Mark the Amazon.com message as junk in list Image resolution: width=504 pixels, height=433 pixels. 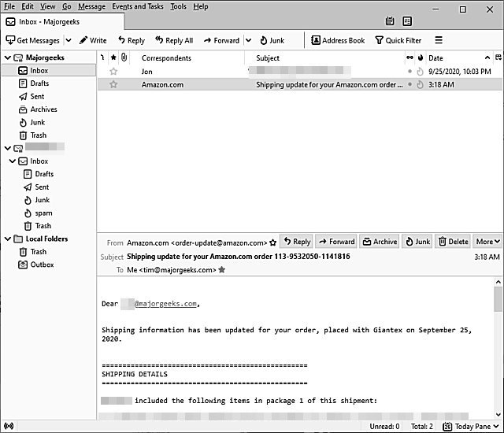[420, 84]
